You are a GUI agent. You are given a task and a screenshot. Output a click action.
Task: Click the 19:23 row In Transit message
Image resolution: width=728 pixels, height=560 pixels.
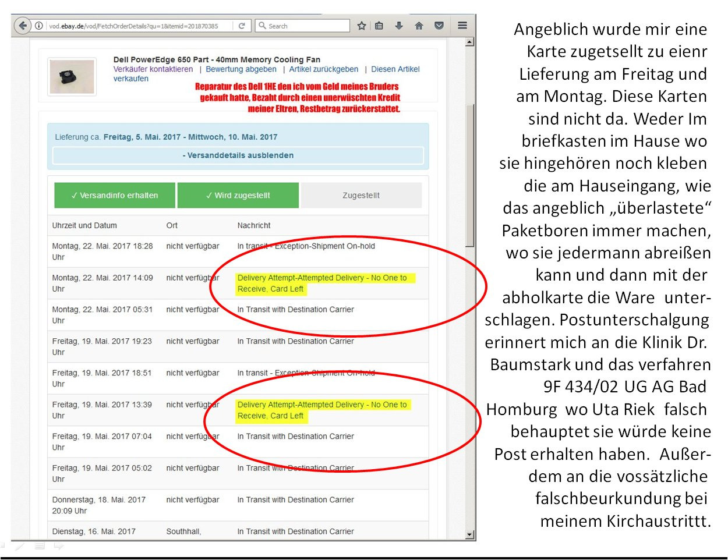295,341
